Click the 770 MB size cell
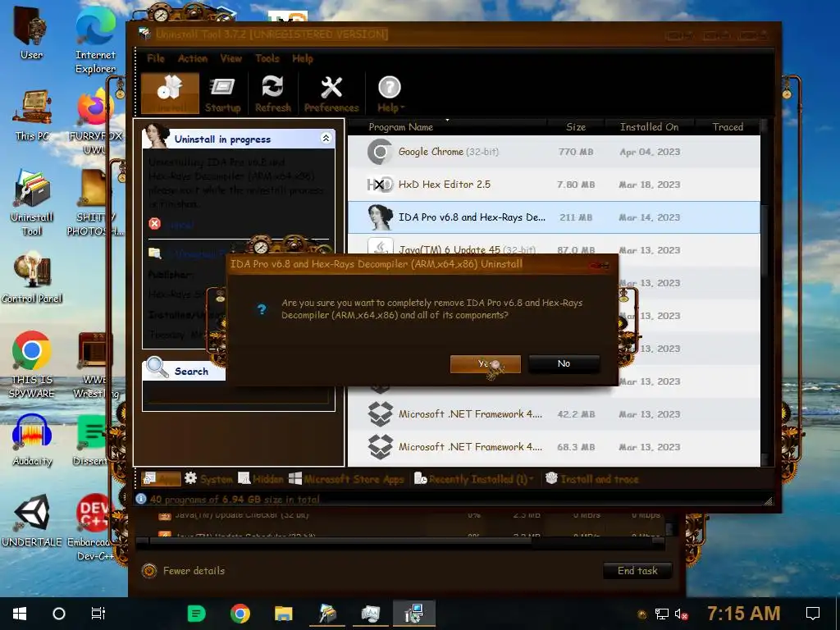840x630 pixels. 575,152
